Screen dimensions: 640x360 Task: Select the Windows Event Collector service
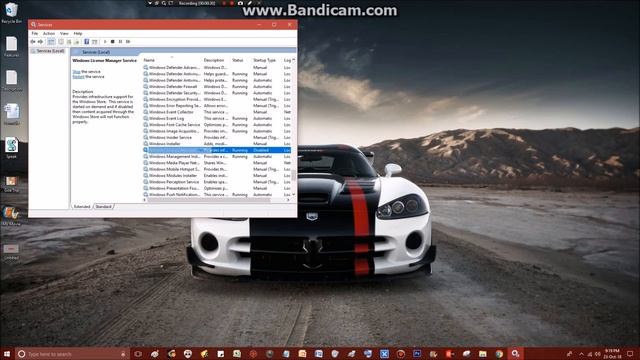[217, 112]
